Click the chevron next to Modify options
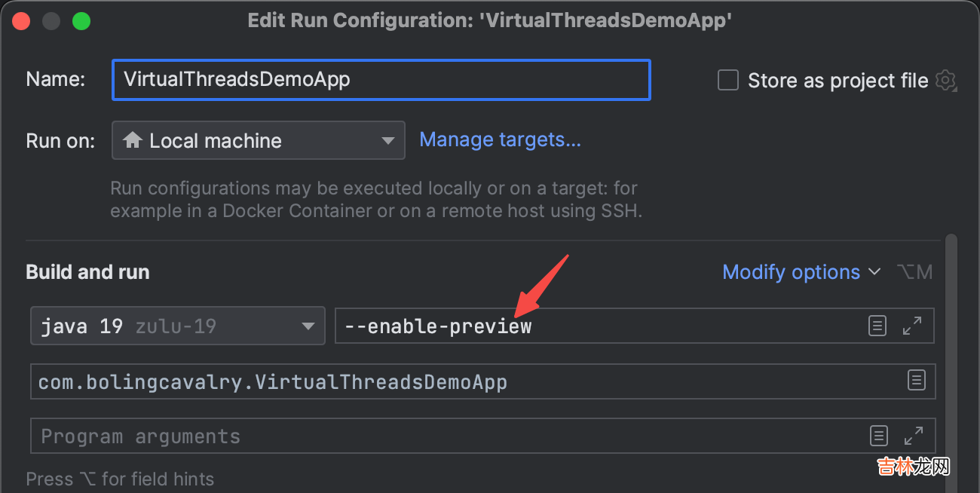980x493 pixels. 874,272
